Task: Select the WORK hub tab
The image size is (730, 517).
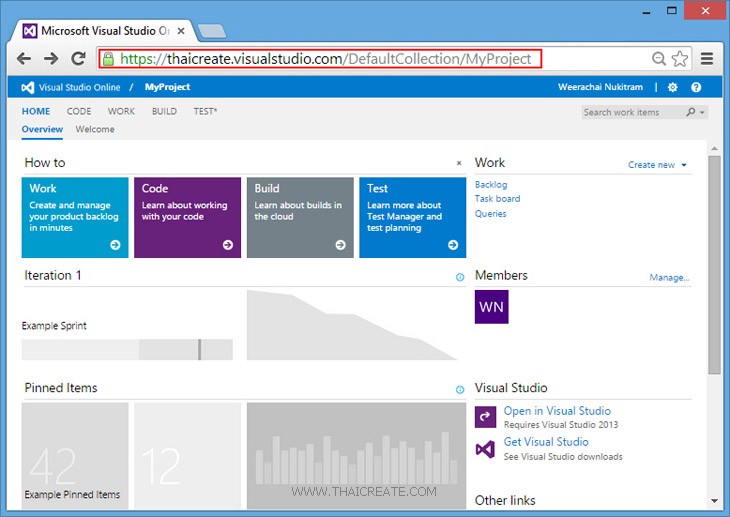Action: tap(121, 111)
